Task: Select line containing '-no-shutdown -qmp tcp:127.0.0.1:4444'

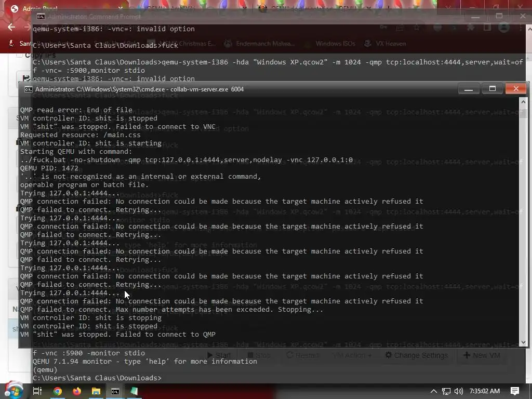Action: tap(187, 160)
